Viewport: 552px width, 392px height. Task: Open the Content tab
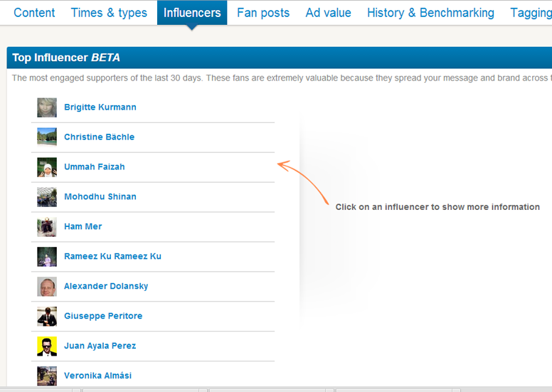[34, 13]
